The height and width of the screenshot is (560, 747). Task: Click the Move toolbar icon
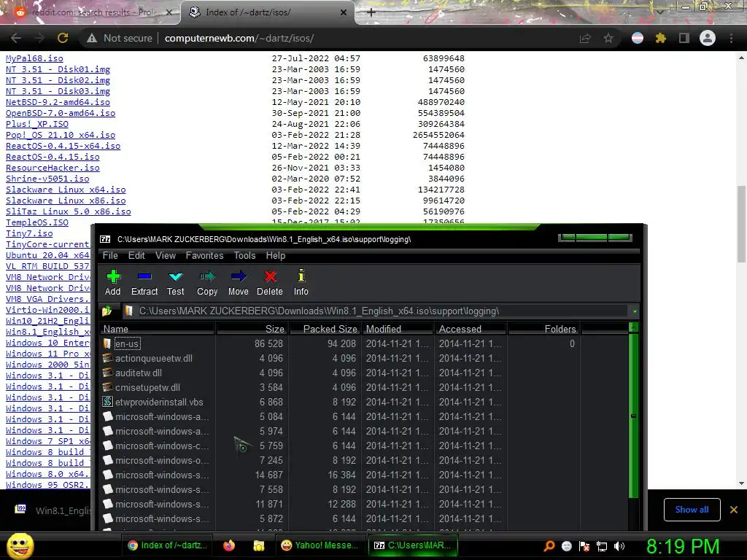[x=239, y=283]
